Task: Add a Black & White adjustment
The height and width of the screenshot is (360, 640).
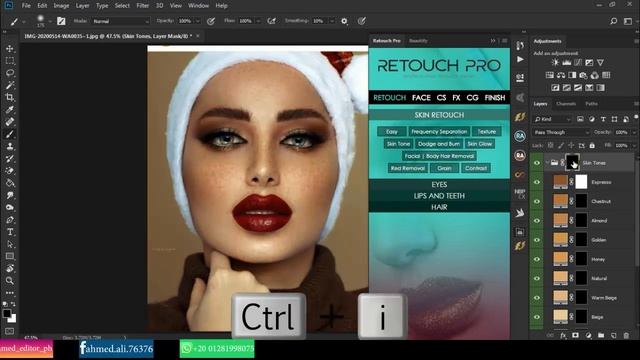Action: [572, 75]
